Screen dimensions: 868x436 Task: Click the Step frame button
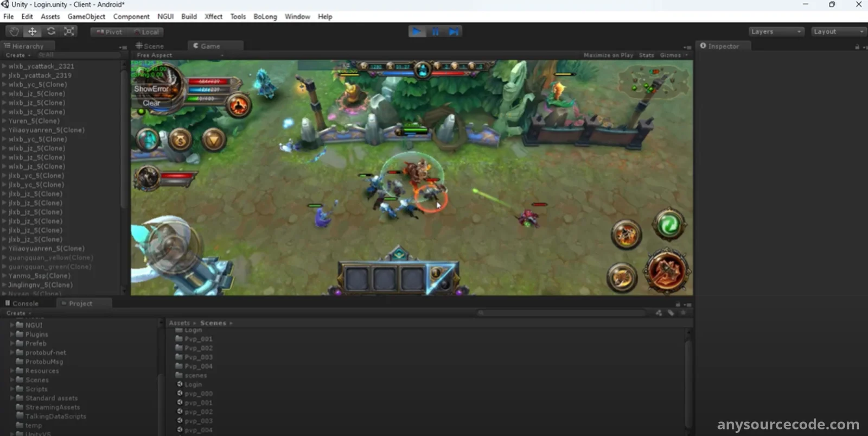(x=454, y=31)
